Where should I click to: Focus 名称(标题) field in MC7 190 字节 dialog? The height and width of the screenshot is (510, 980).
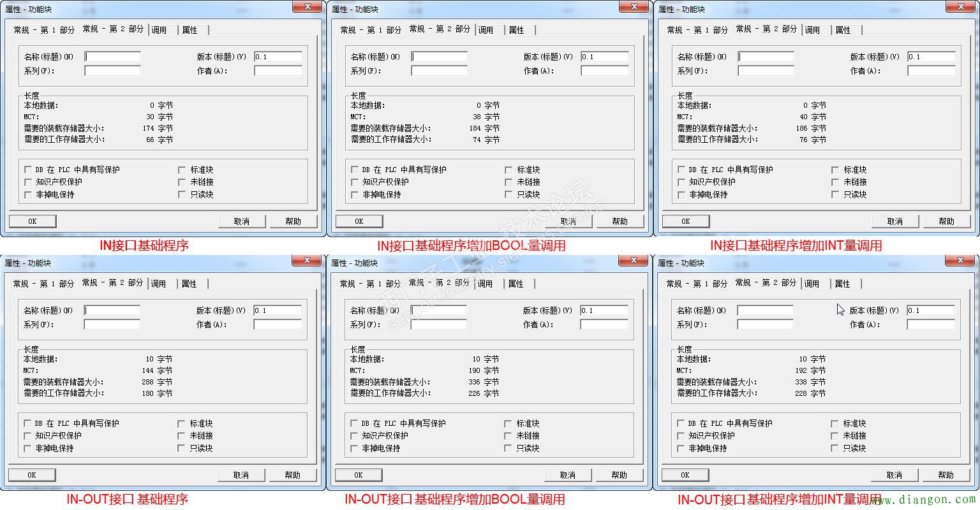pyautogui.click(x=439, y=310)
